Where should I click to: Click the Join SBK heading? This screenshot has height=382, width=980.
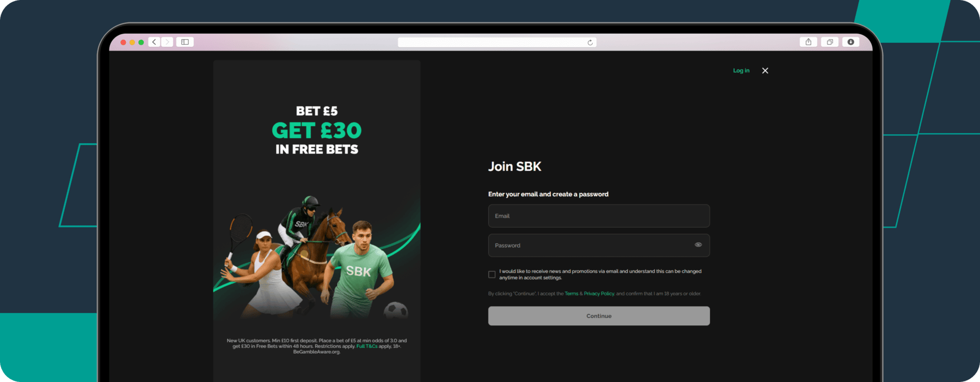[x=514, y=167]
